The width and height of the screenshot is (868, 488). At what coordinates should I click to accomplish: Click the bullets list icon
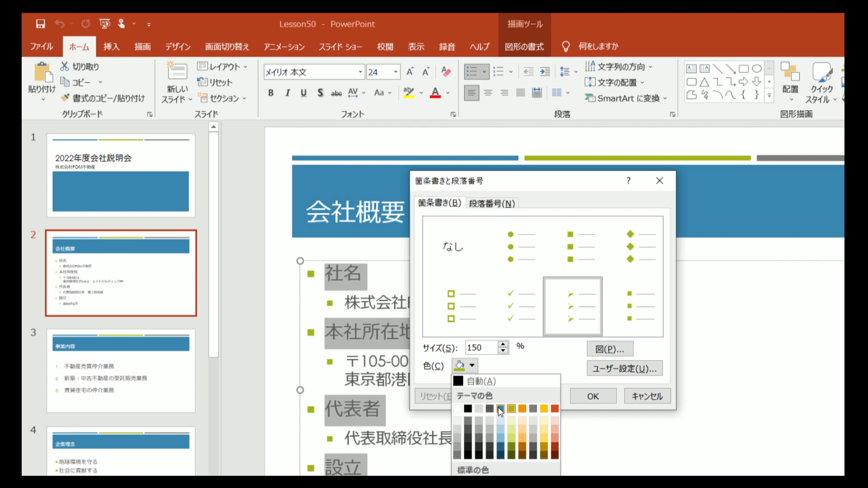tap(472, 71)
